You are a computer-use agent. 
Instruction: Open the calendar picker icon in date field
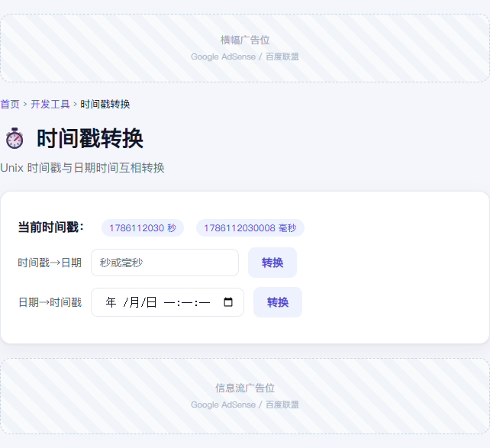coord(228,302)
